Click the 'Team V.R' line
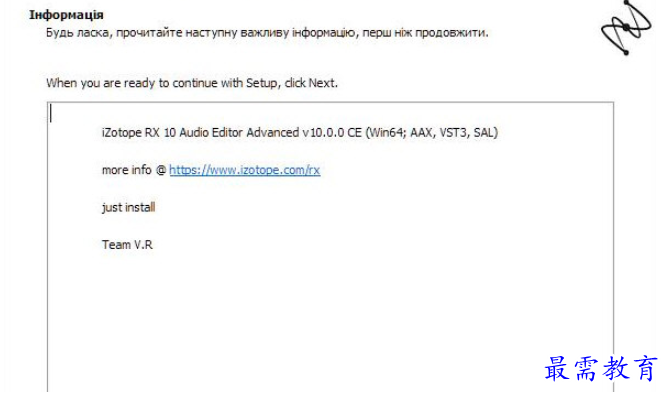 [x=127, y=245]
